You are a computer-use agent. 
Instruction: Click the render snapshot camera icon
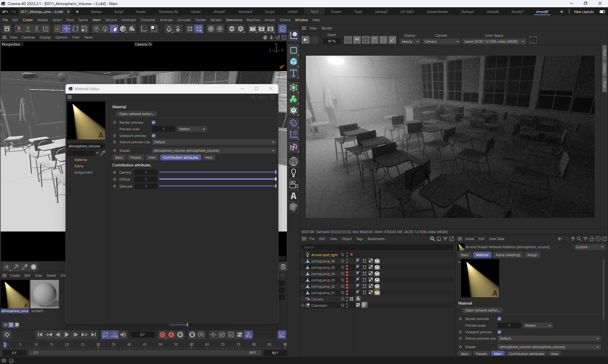[533, 40]
